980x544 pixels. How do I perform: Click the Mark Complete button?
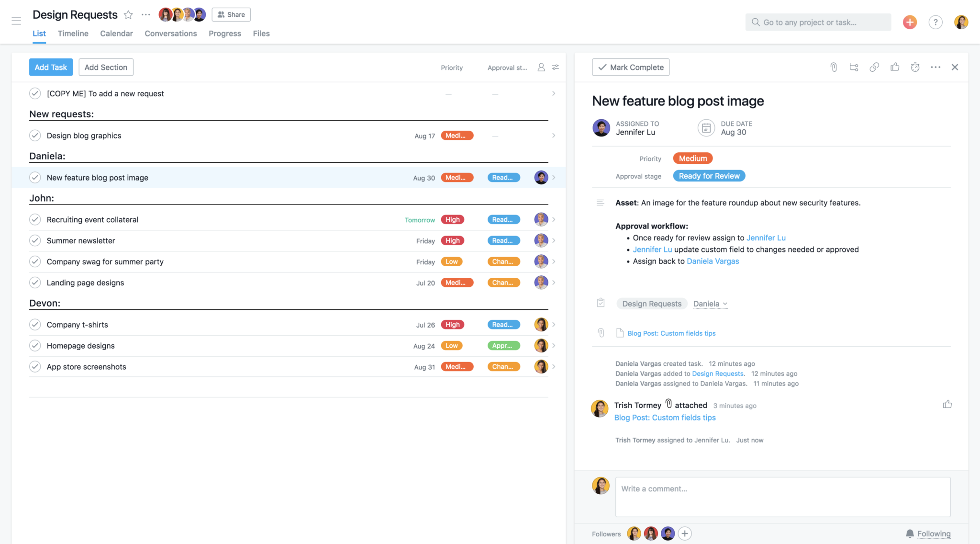[630, 67]
